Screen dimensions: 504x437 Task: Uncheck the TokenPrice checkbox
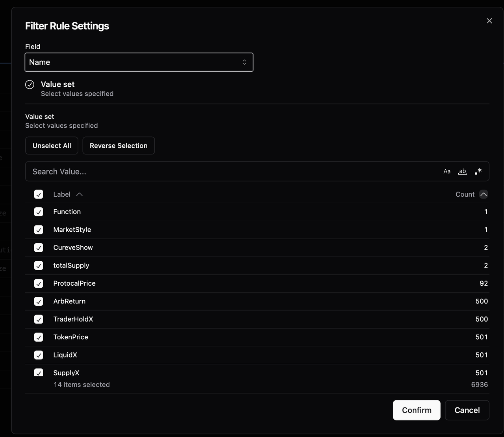(39, 337)
